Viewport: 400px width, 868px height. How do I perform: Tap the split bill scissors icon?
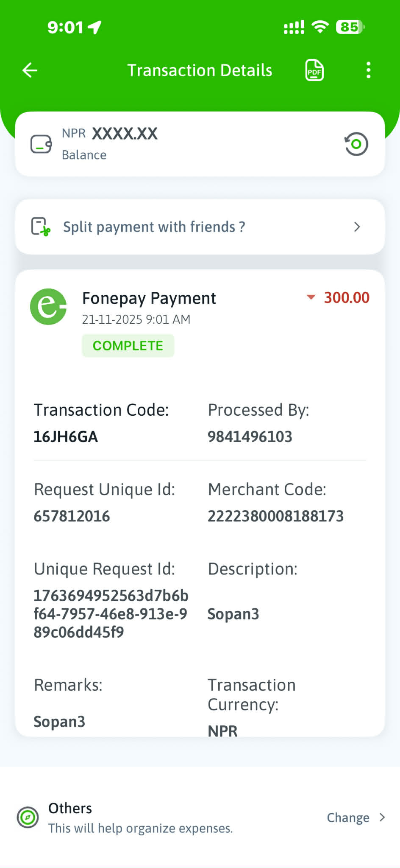coord(41,227)
